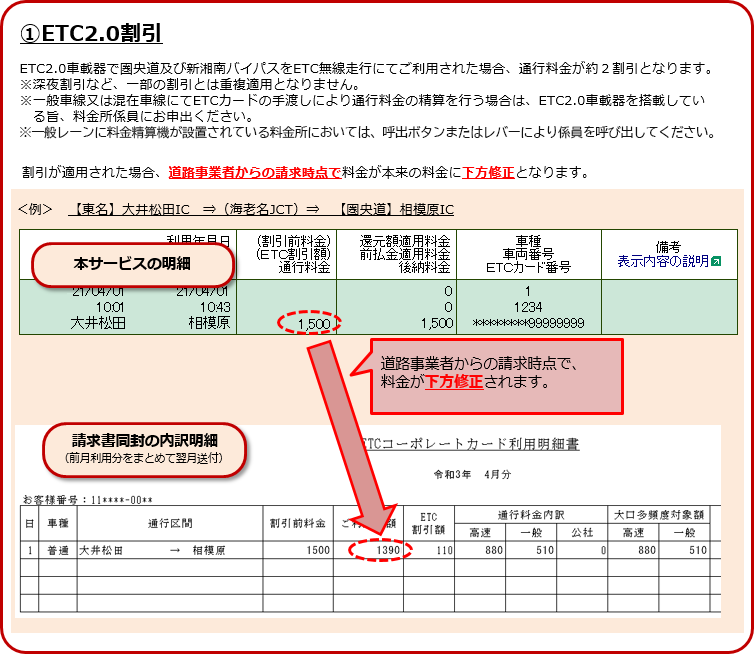
Task: Click 880 under 通行料金内訳 高速
Action: (x=494, y=551)
